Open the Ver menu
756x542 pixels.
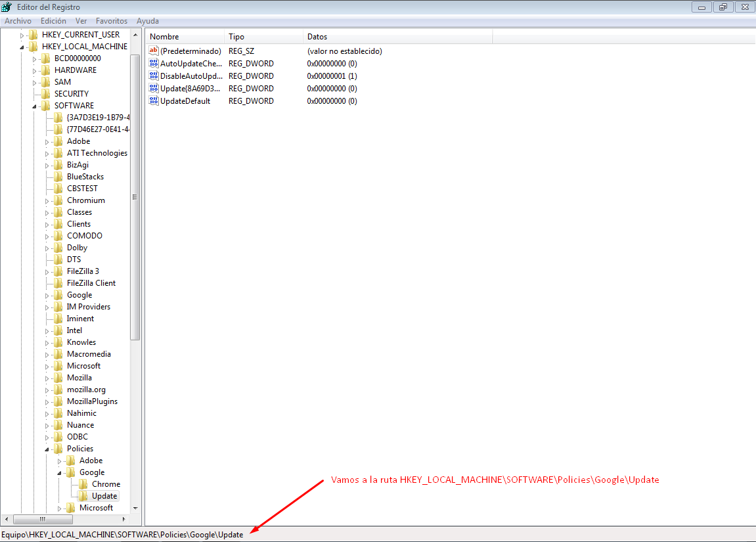tap(81, 21)
